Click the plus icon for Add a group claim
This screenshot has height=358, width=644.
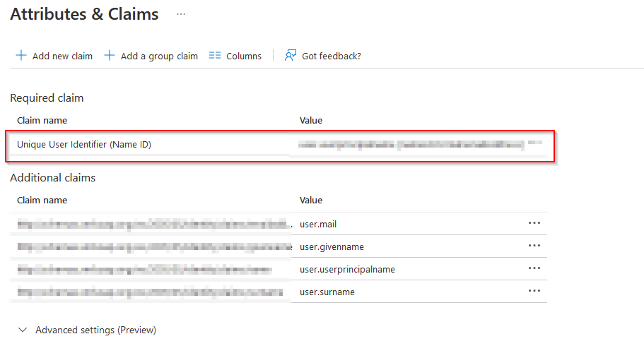(110, 56)
